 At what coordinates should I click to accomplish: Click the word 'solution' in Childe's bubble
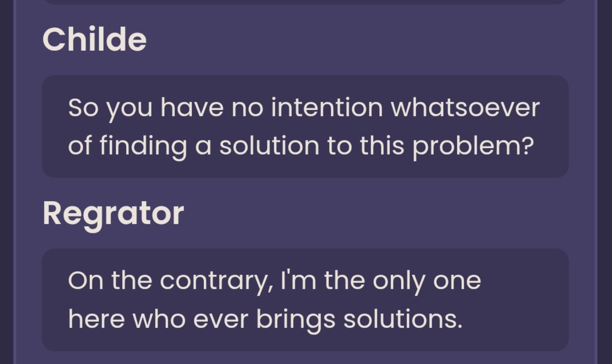[x=269, y=146]
